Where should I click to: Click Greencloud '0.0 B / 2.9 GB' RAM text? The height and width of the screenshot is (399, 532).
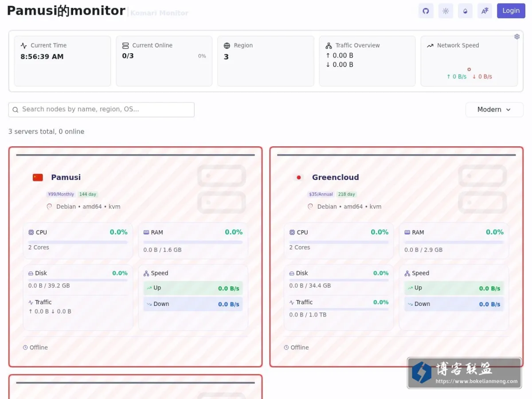(x=423, y=250)
